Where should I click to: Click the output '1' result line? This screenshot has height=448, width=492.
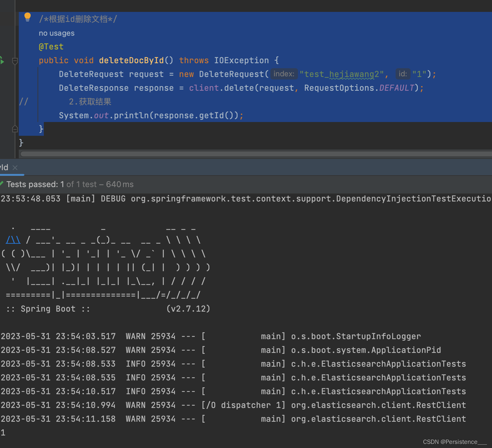(3, 433)
